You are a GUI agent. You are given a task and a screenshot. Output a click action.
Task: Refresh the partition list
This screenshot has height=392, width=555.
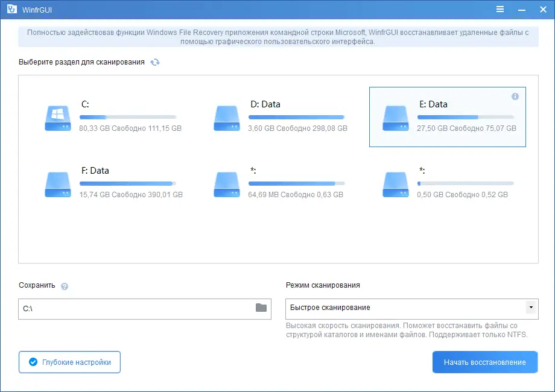[x=155, y=62]
